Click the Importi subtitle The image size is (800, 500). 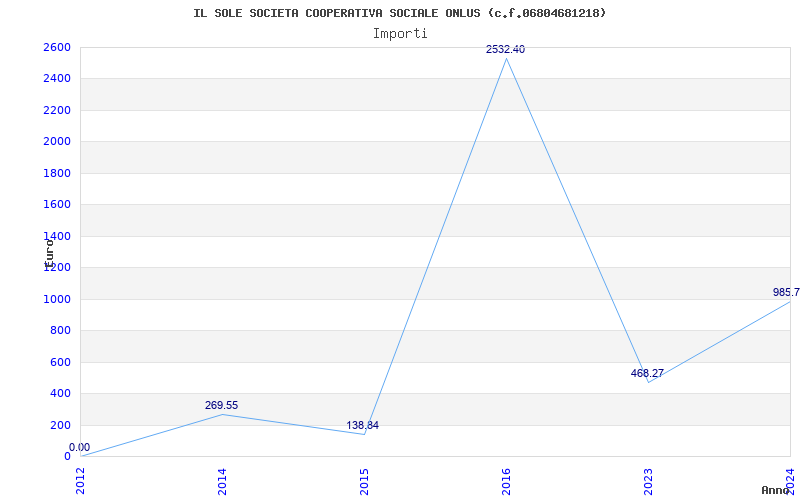tap(399, 34)
